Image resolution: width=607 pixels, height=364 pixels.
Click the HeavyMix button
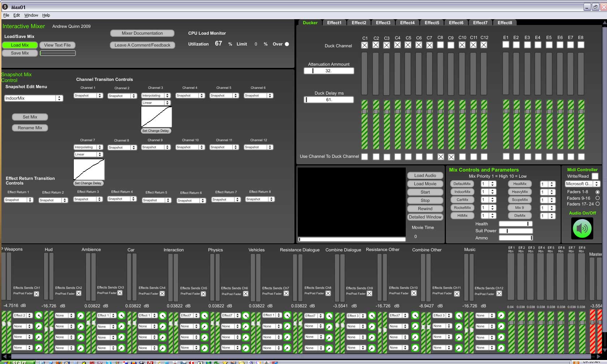pos(520,192)
